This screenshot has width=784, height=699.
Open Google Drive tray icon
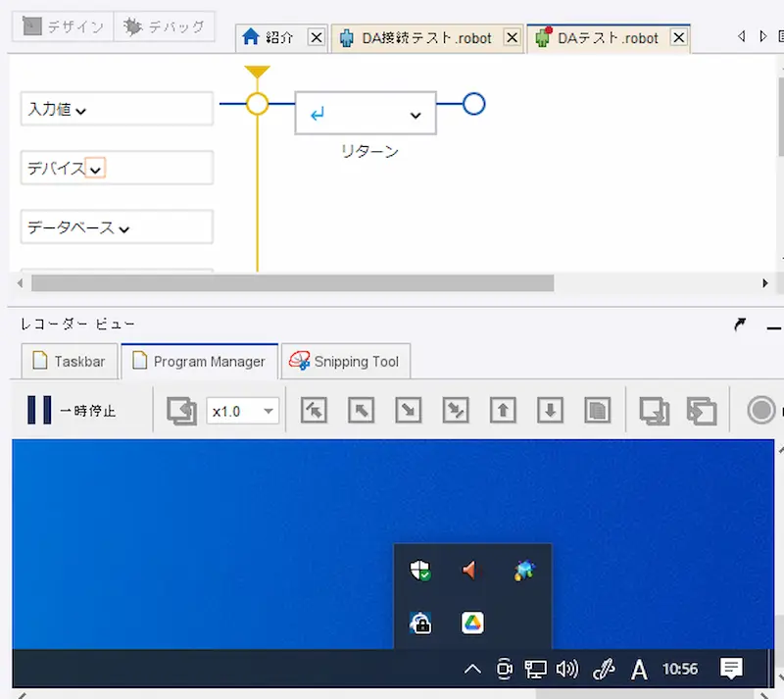tap(472, 623)
